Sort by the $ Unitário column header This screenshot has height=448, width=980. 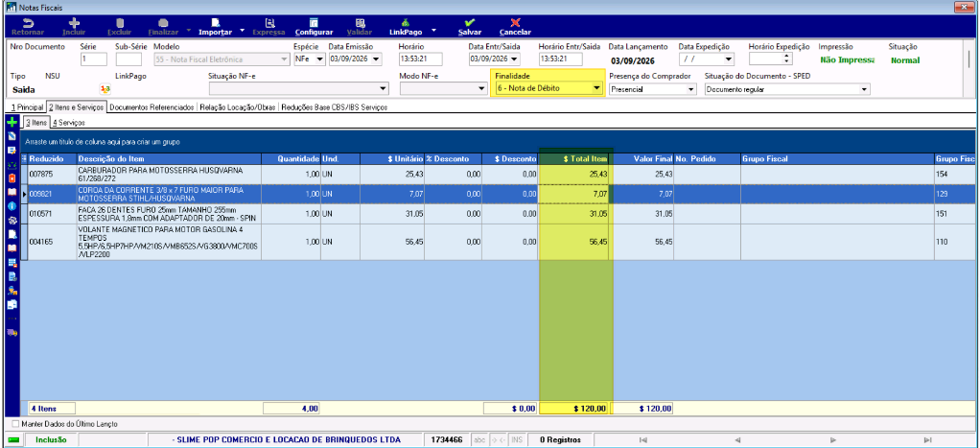(x=390, y=159)
